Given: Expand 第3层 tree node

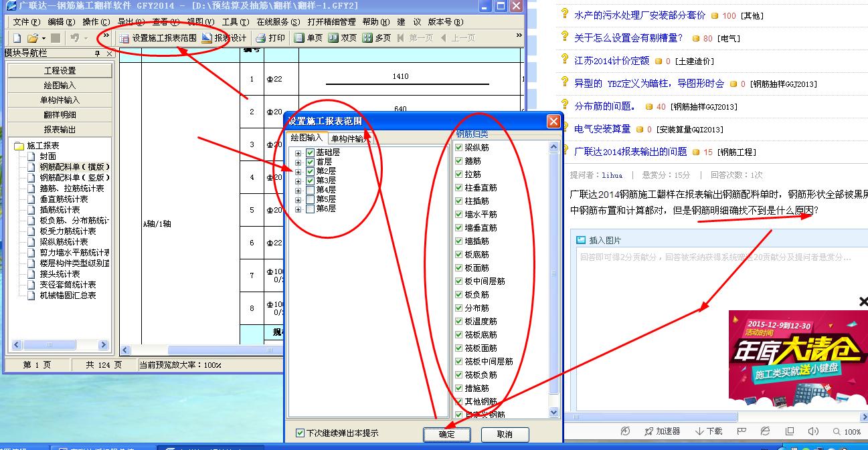Looking at the screenshot, I should coord(298,181).
